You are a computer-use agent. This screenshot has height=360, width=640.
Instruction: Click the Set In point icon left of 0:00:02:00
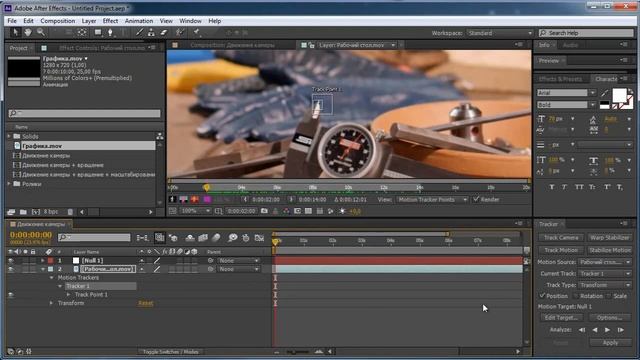pos(245,200)
